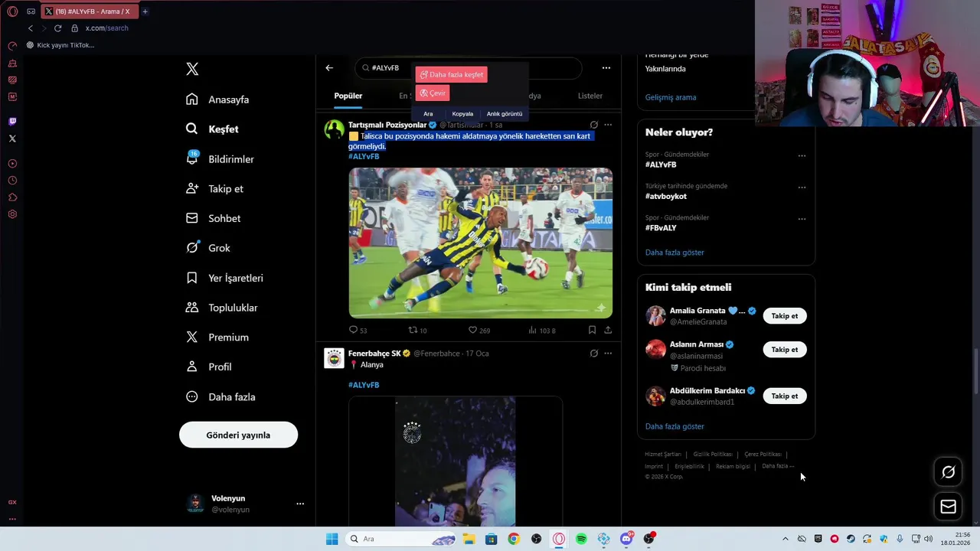Select the Popüler tab

[x=348, y=96]
